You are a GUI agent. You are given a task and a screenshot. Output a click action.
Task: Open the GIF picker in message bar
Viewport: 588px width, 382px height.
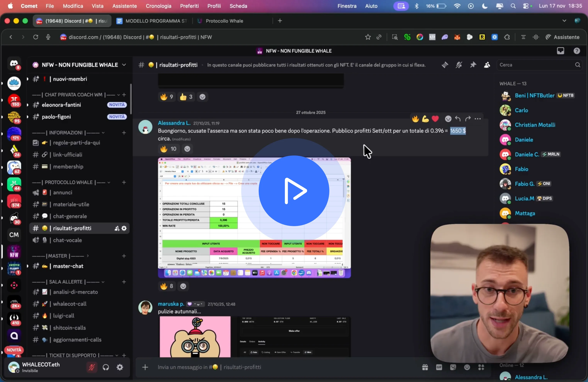click(439, 367)
